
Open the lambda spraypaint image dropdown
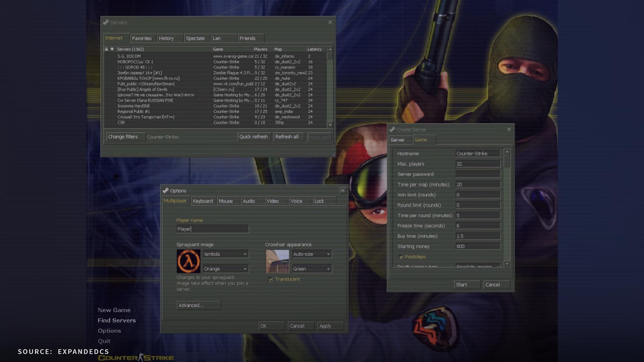pyautogui.click(x=226, y=254)
